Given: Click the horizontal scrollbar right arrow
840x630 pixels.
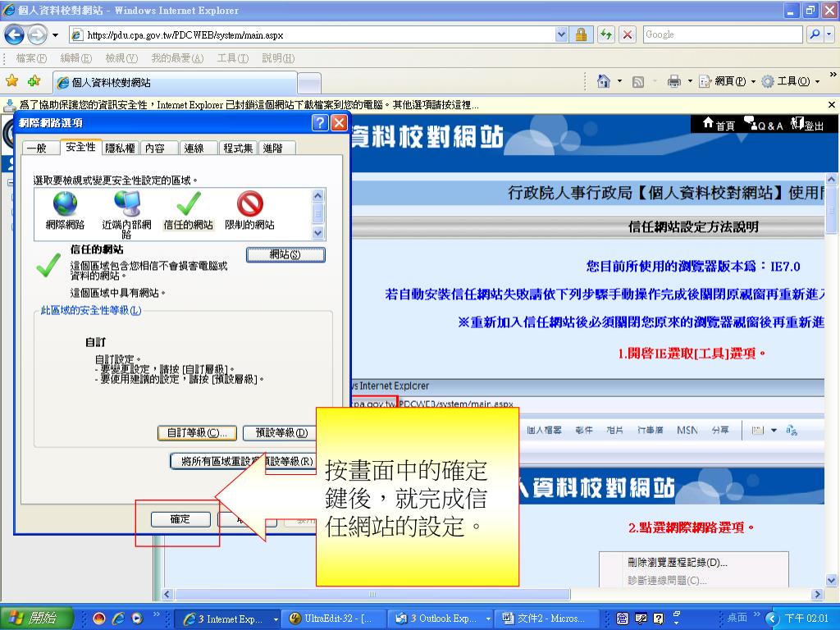Looking at the screenshot, I should pyautogui.click(x=817, y=594).
